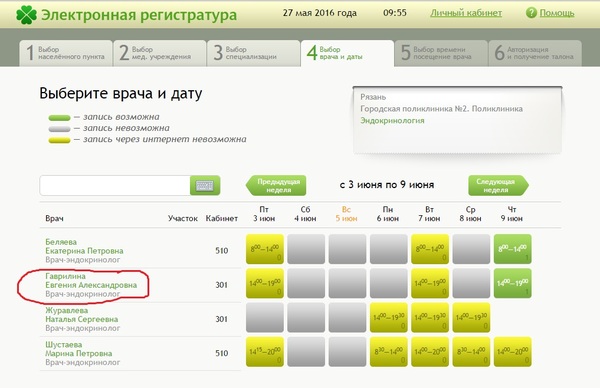
Task: Click Шустаева yellow slot on 8 июн
Action: 471,352
